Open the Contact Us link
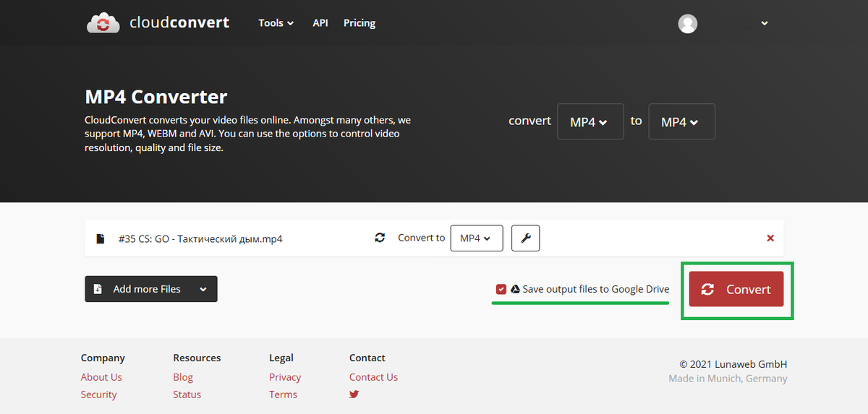Image resolution: width=868 pixels, height=414 pixels. 373,377
